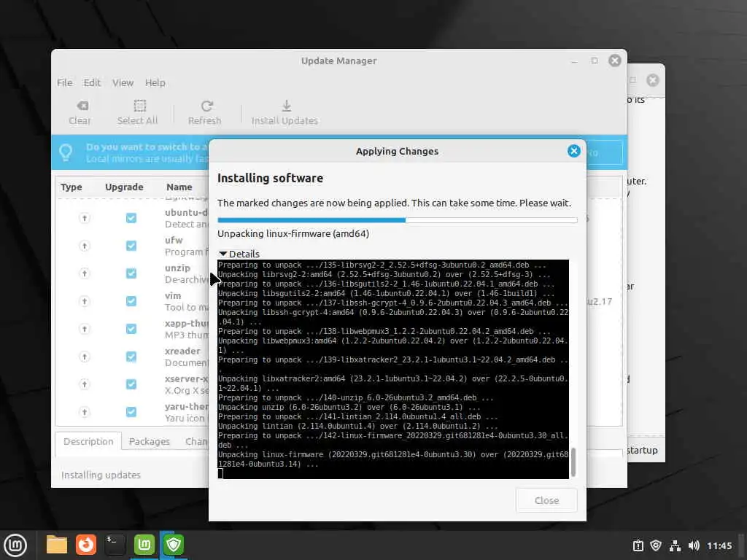Launch Firefox from the panel
This screenshot has width=747, height=560.
point(86,545)
